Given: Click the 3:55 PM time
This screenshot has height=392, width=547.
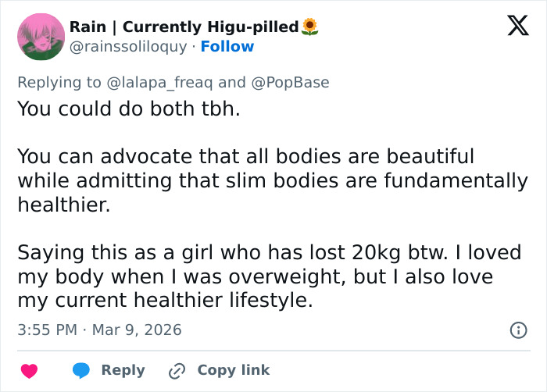Looking at the screenshot, I should pyautogui.click(x=47, y=330).
